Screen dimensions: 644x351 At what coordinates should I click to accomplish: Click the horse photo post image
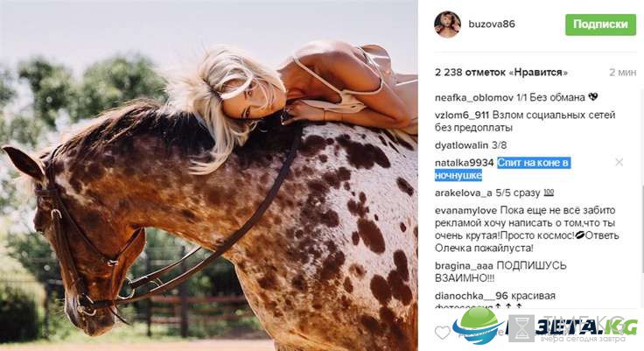pos(208,175)
